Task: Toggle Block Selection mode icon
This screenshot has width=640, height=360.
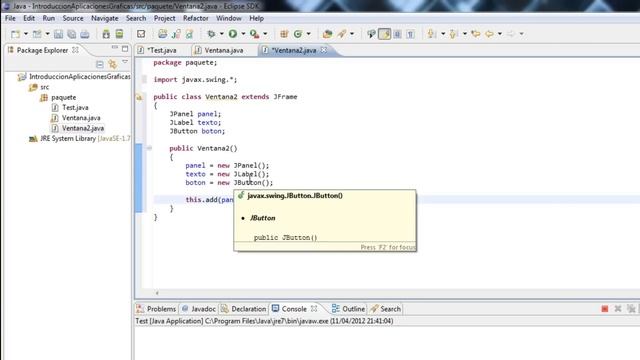Action: coord(397,34)
